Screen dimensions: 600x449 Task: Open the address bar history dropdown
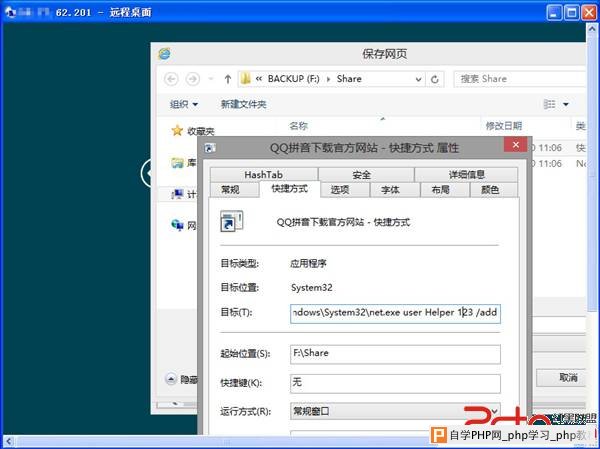click(418, 79)
